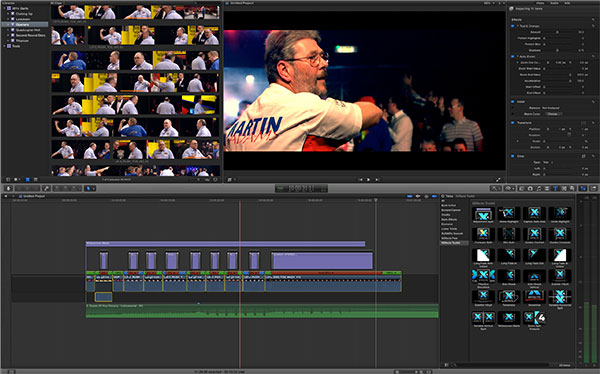The height and width of the screenshot is (374, 600).
Task: Go to next edit in the viewer
Action: [377, 179]
